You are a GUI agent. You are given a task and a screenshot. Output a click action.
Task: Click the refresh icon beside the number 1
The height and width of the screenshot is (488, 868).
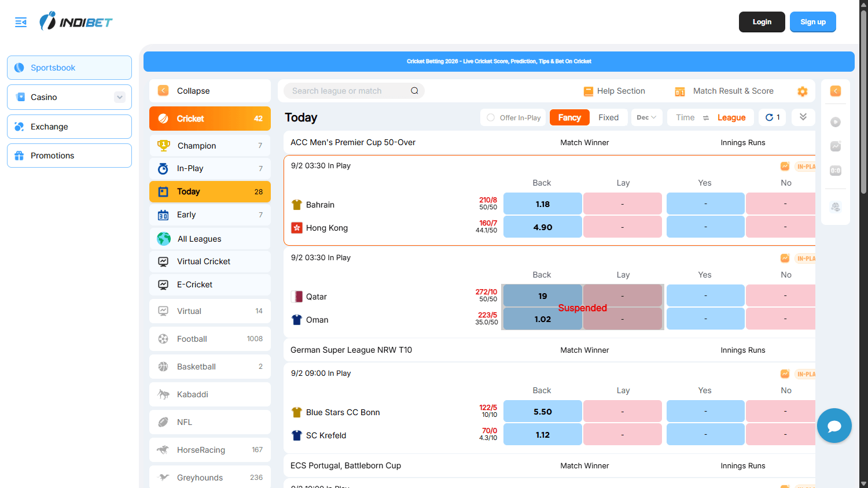[x=769, y=117]
